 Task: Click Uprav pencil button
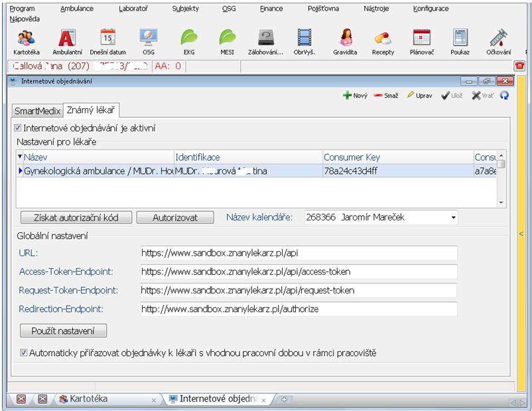click(419, 96)
